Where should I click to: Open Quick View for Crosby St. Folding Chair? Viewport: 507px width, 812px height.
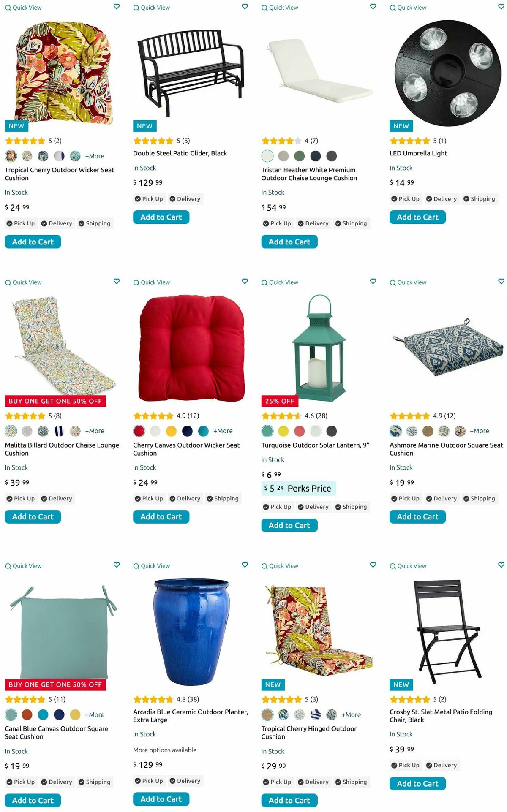pos(408,565)
